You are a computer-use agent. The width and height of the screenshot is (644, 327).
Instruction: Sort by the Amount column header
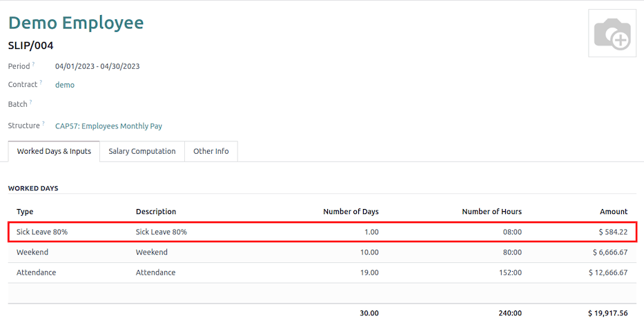(x=613, y=212)
